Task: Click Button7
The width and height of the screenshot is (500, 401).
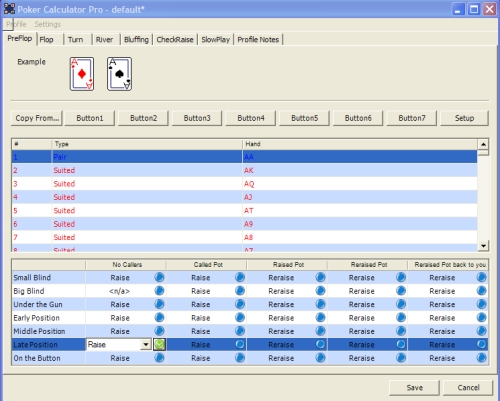Action: tap(412, 118)
